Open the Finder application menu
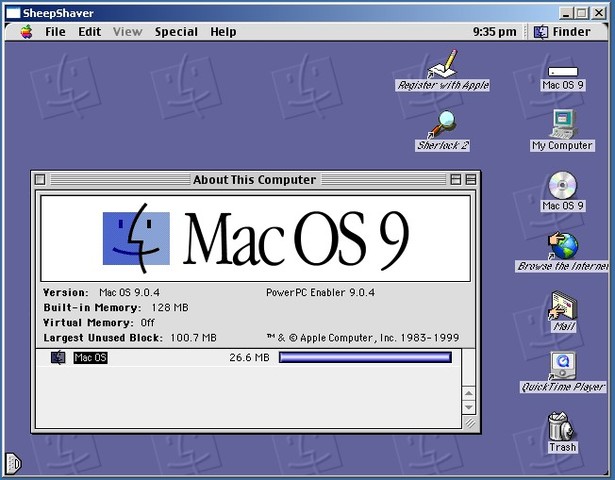Viewport: 615px width, 480px height. pyautogui.click(x=562, y=32)
